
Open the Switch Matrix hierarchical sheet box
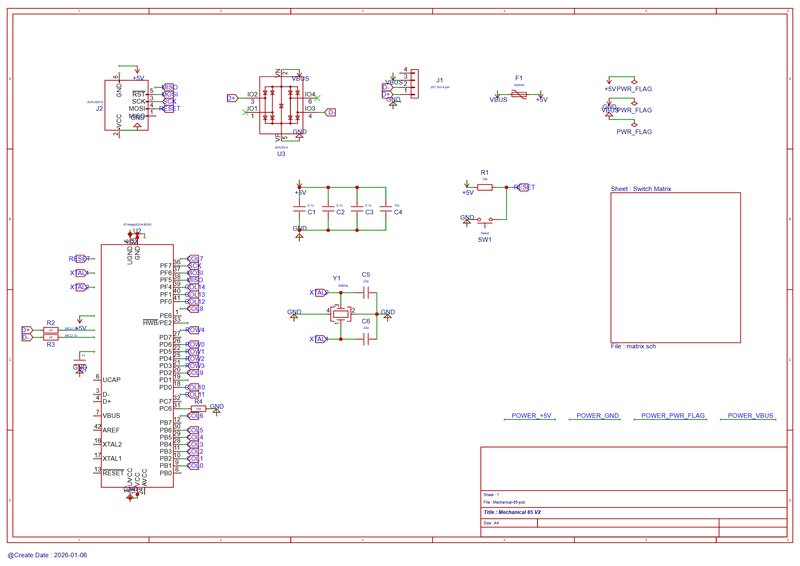(676, 267)
